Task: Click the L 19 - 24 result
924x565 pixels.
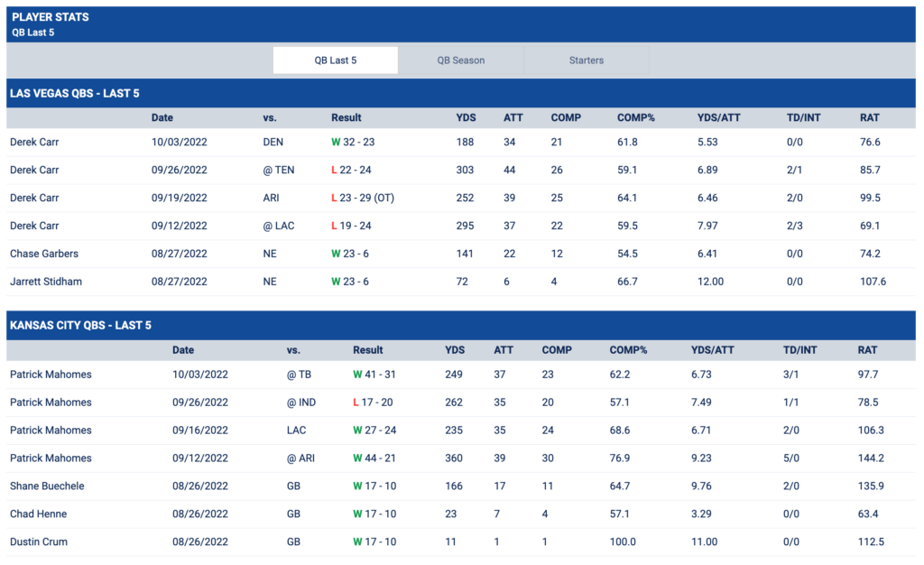Action: [351, 226]
